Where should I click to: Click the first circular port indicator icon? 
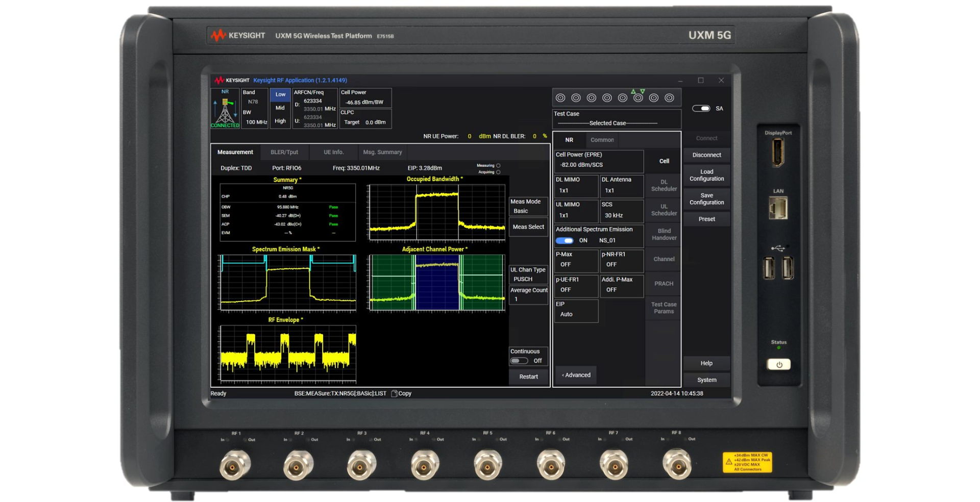pos(561,97)
